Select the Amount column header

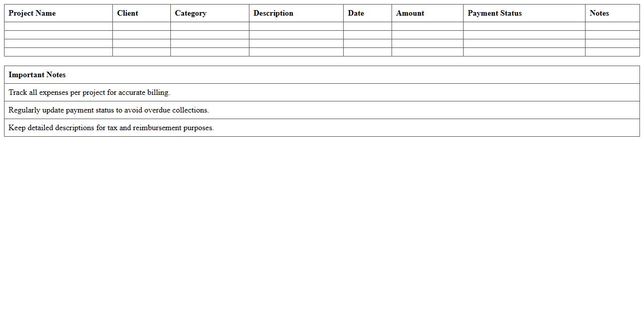(410, 13)
